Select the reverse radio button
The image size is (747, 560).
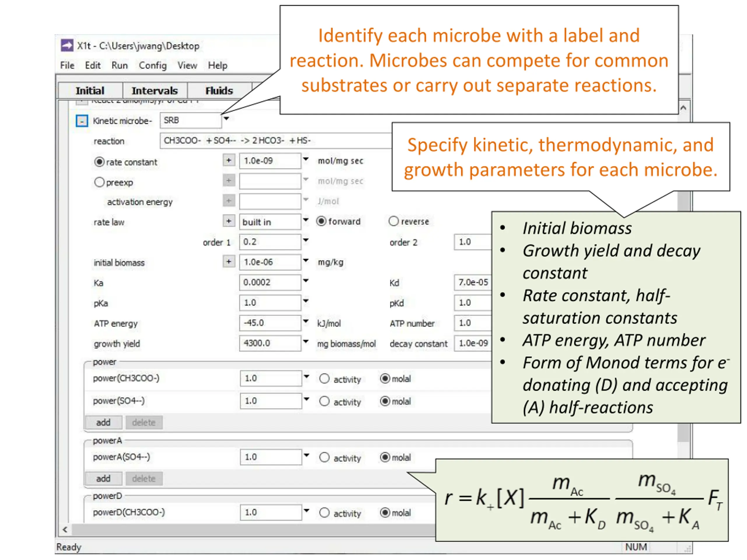[x=393, y=221]
